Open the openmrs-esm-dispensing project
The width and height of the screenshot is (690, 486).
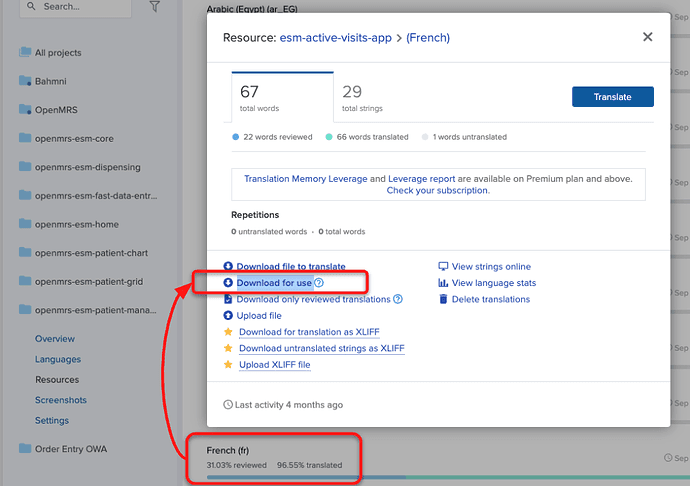(x=88, y=167)
